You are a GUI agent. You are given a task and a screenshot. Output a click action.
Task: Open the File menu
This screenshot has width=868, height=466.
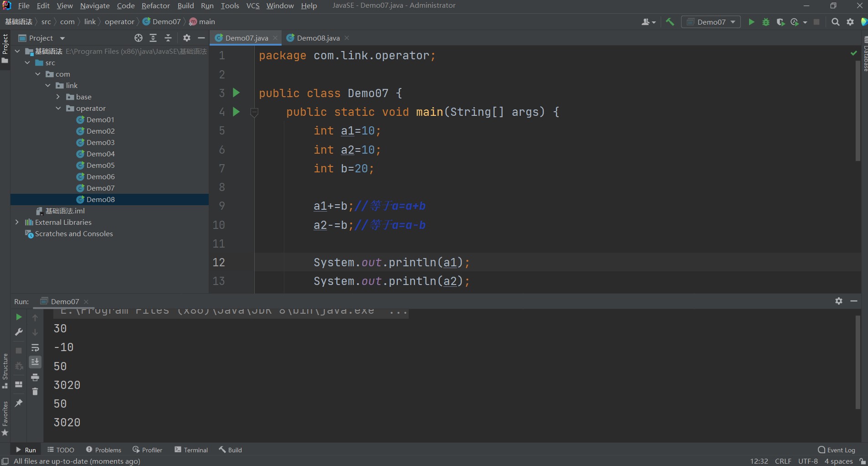coord(24,5)
